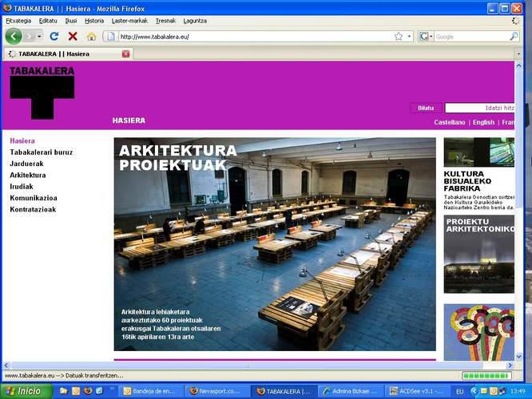This screenshot has height=399, width=532.
Task: Open the address bar history dropdown arrow
Action: (409, 36)
